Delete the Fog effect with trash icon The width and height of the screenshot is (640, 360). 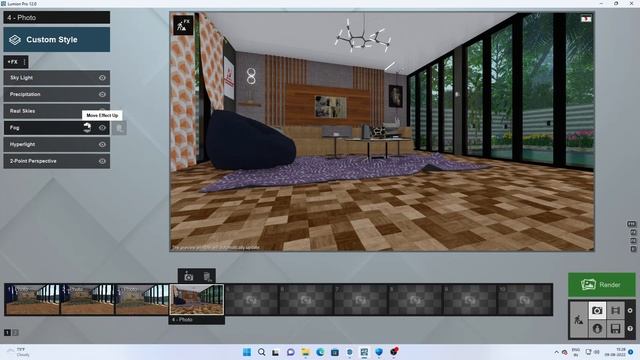pos(119,128)
